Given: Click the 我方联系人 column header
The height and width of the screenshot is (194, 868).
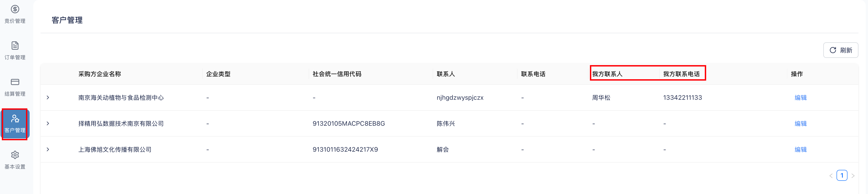Looking at the screenshot, I should [607, 74].
